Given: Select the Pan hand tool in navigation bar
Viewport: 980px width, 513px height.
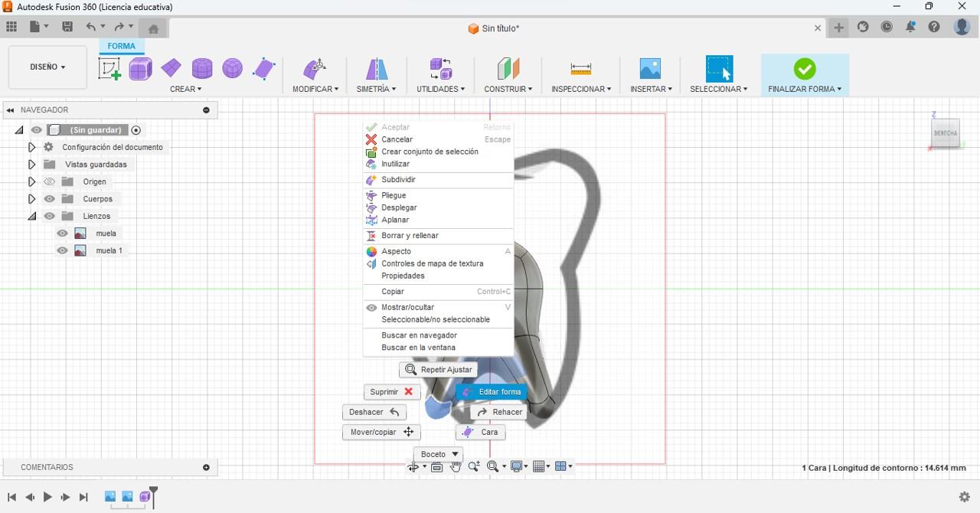Looking at the screenshot, I should coord(456,466).
